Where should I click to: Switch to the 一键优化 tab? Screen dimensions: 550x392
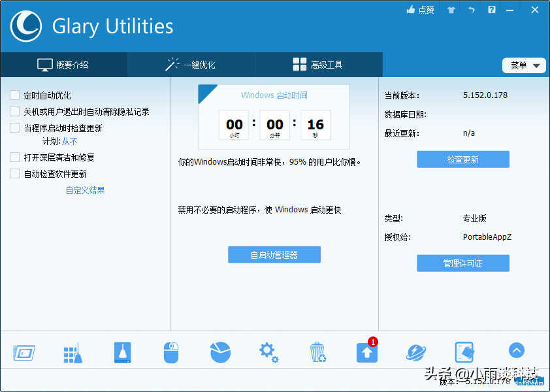(191, 65)
